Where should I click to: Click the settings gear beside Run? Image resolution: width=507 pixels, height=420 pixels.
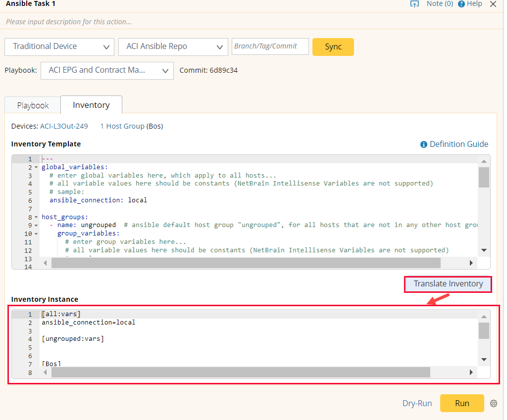[493, 403]
